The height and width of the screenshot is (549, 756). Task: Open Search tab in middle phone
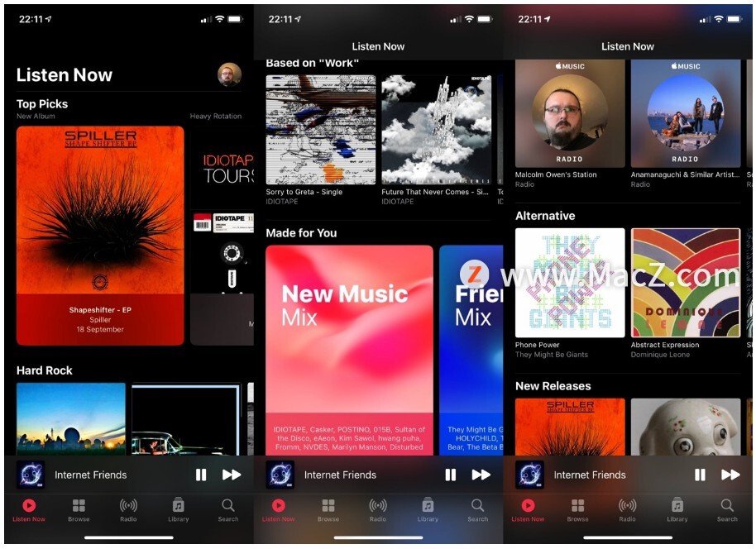pyautogui.click(x=478, y=510)
